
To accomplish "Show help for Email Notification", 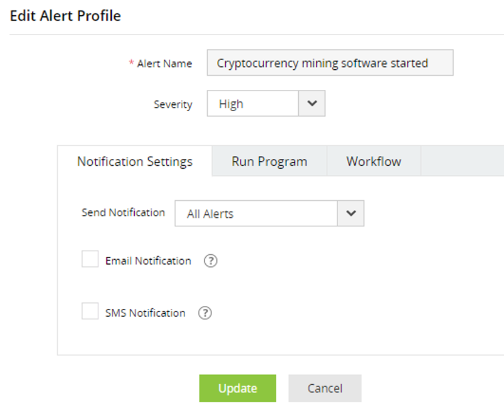I will (210, 261).
